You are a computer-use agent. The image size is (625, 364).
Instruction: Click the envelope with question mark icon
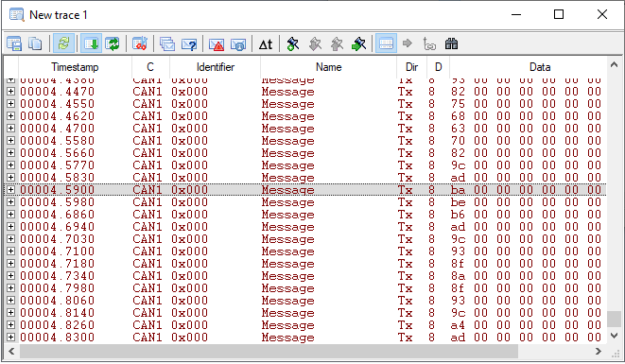pos(189,43)
